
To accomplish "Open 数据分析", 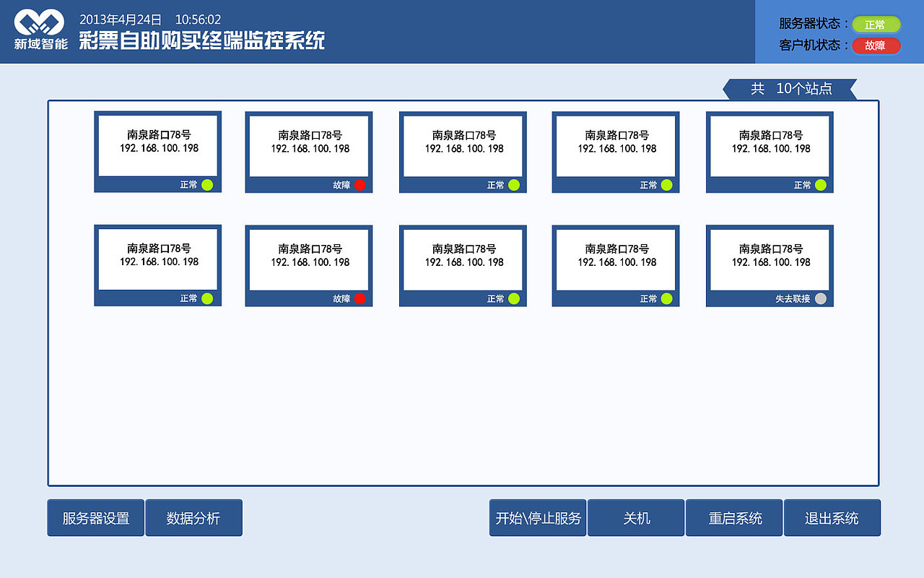I will (x=193, y=518).
